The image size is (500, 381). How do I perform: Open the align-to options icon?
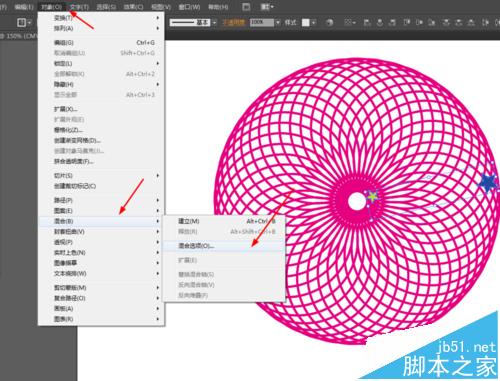point(350,22)
